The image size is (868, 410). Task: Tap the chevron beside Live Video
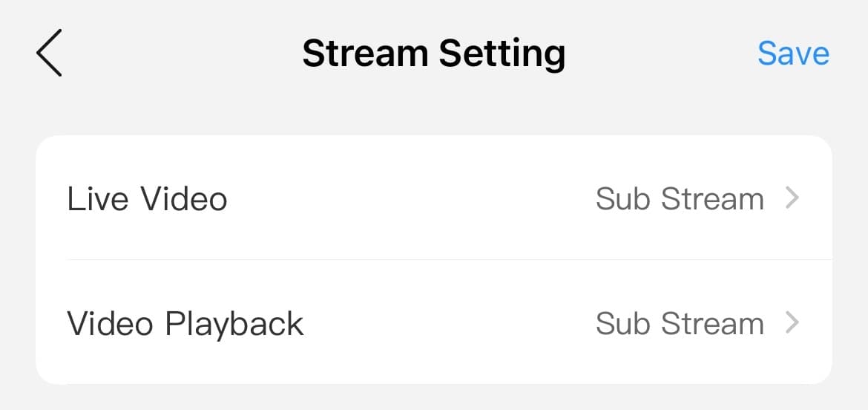[x=792, y=198]
